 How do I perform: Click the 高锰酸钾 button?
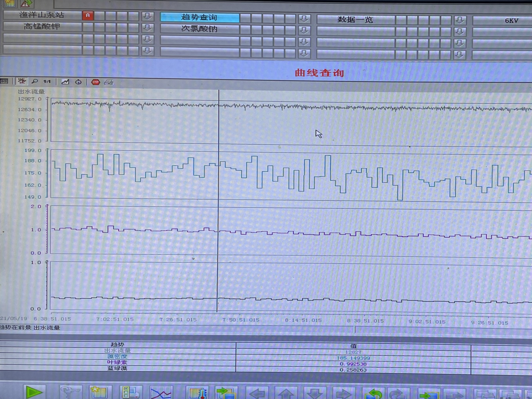[x=42, y=26]
